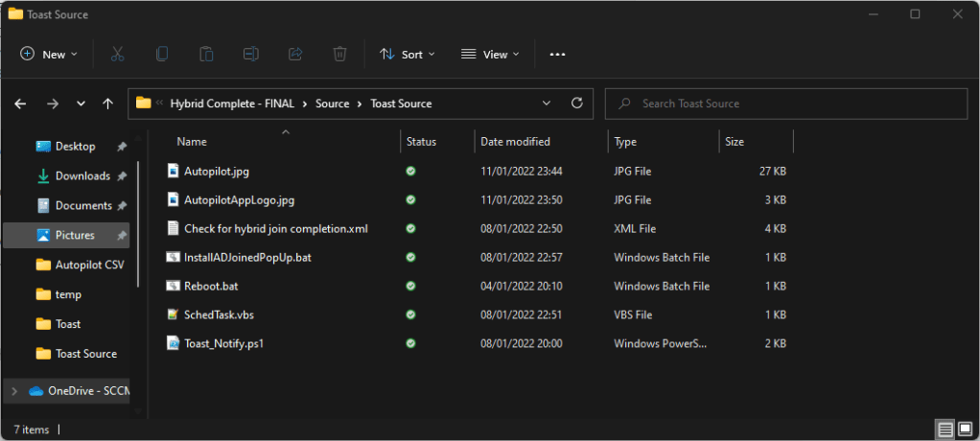Click the Rename icon in toolbar
Viewport: 980px width, 441px height.
point(250,55)
